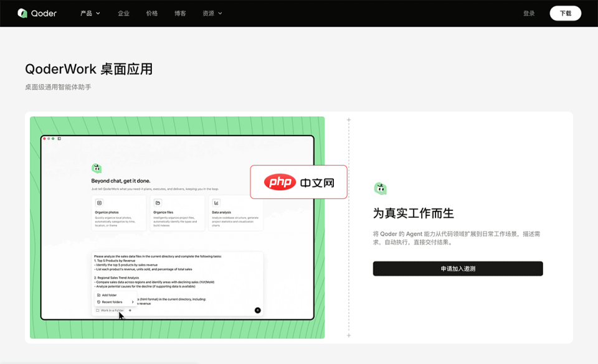The image size is (598, 364).
Task: Select the Data analysis card
Action: tap(235, 213)
